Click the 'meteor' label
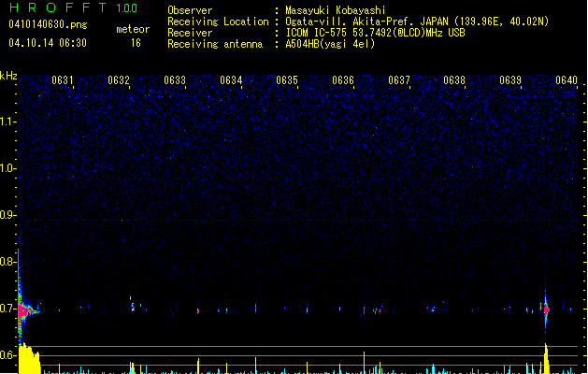 click(133, 29)
